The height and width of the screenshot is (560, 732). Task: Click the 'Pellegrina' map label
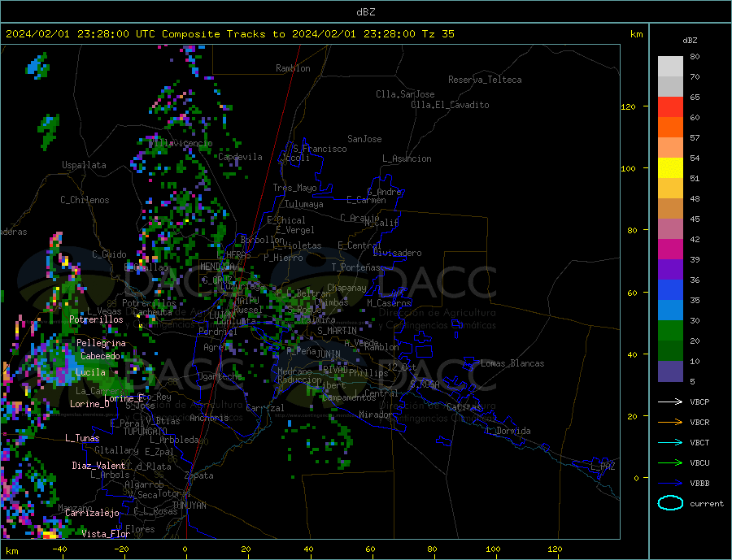102,343
